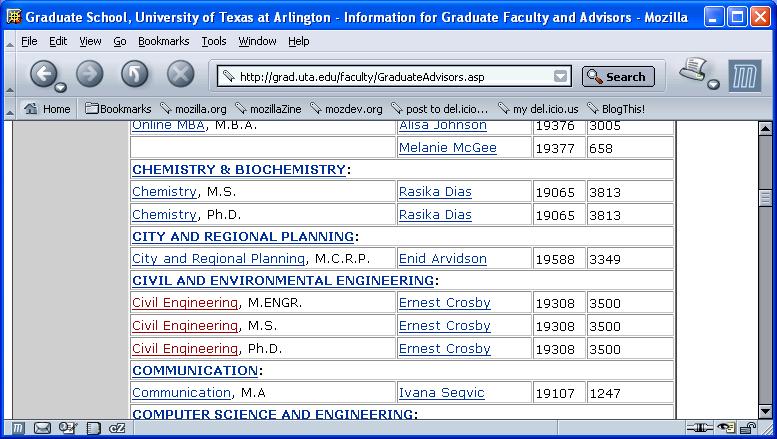
Task: Click the Mozilla throbber logo icon
Action: coord(745,76)
